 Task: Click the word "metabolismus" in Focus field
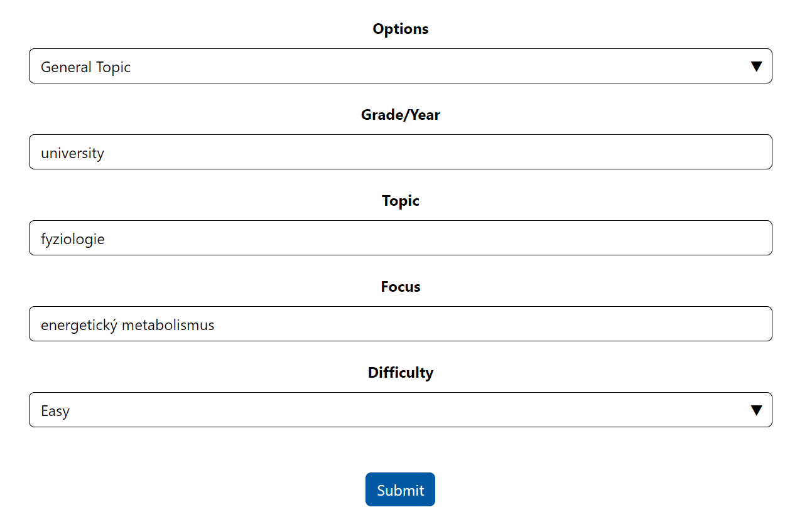tap(168, 325)
